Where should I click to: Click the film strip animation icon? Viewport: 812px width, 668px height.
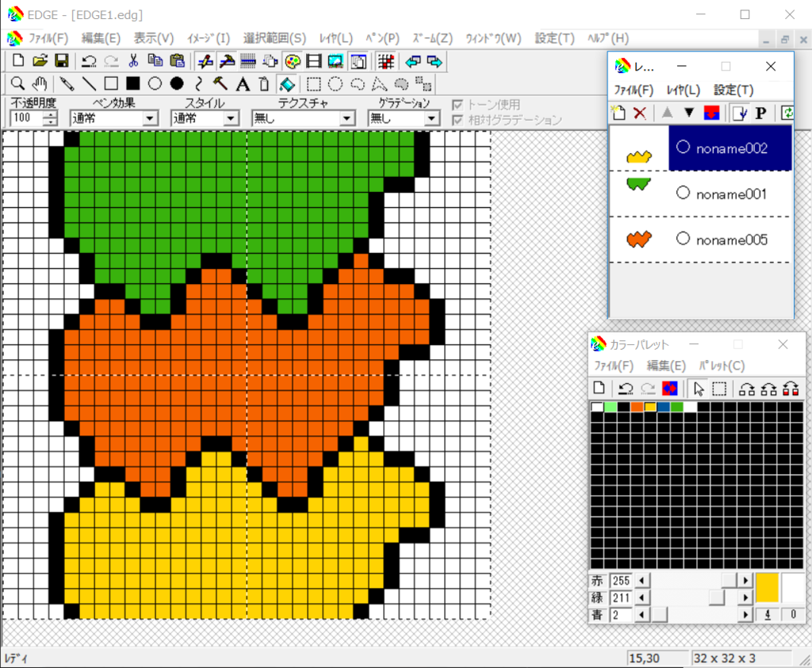click(314, 62)
